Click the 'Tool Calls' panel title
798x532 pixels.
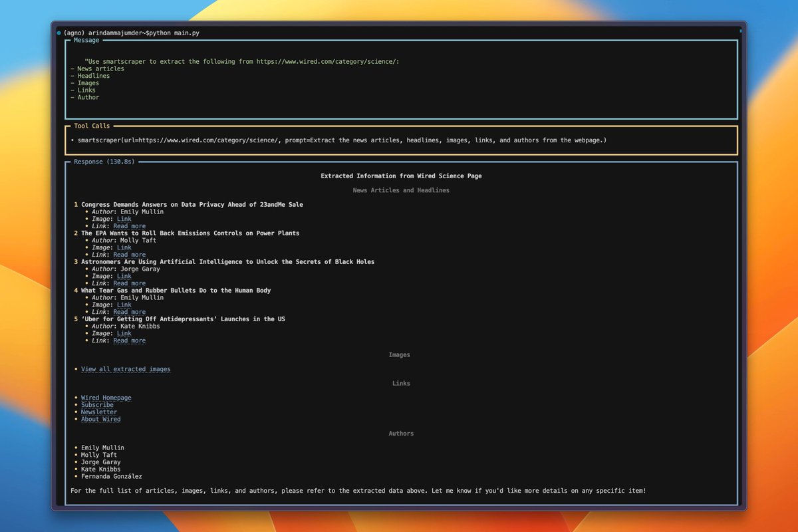pos(92,126)
